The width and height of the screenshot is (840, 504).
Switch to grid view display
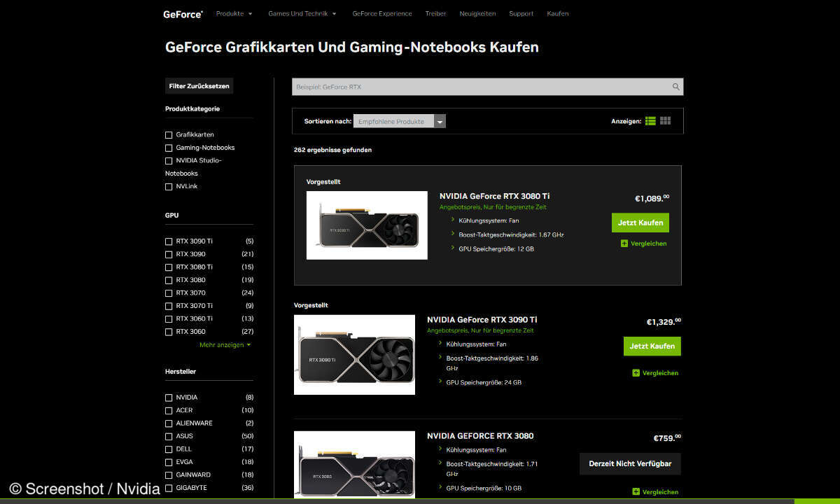pyautogui.click(x=665, y=121)
